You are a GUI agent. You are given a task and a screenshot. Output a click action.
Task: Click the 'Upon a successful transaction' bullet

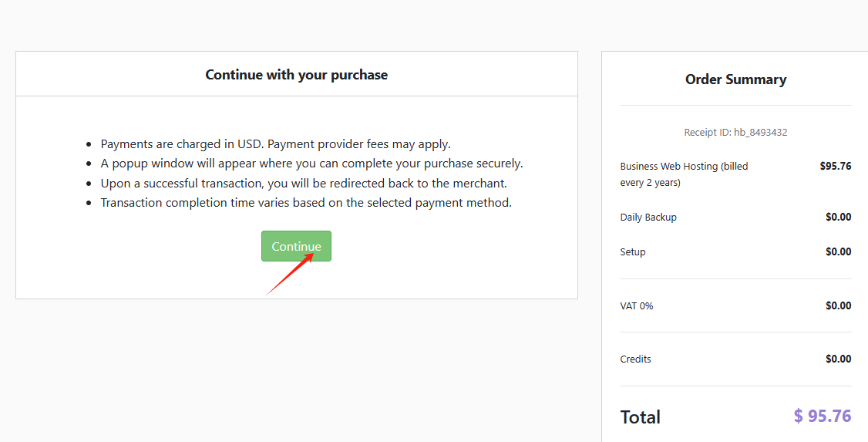tap(304, 184)
